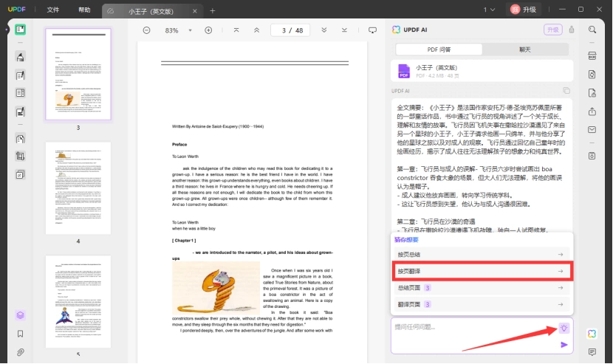Select the PDF 问答 tab
Image resolution: width=613 pixels, height=364 pixels.
pyautogui.click(x=439, y=49)
